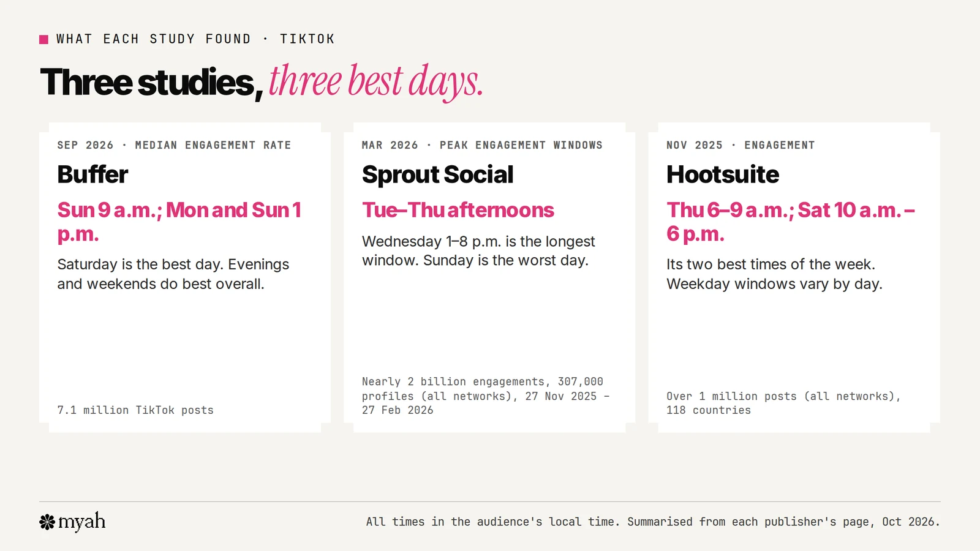
Task: Select the Buffer card title
Action: point(92,174)
